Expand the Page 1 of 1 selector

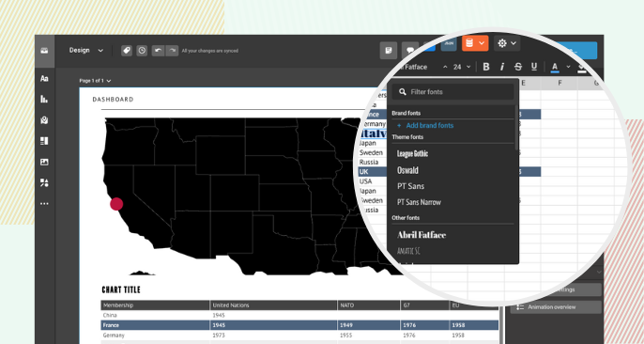[x=95, y=81]
